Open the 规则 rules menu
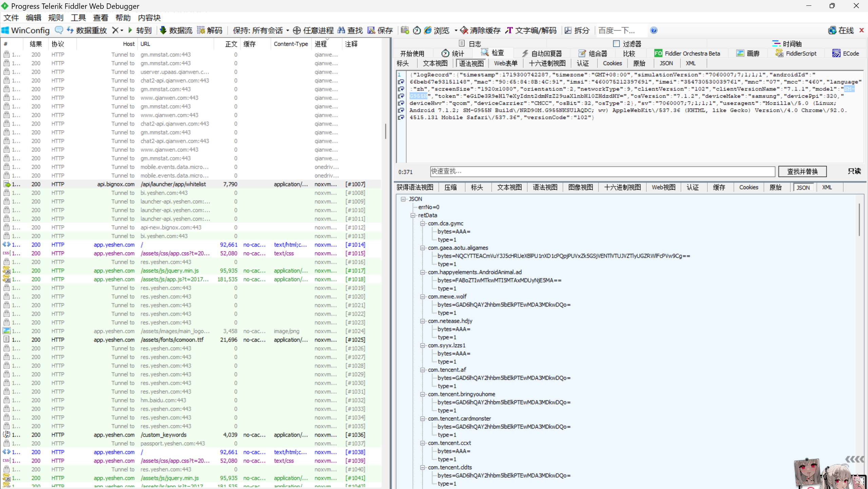Image resolution: width=868 pixels, height=489 pixels. pyautogui.click(x=56, y=18)
